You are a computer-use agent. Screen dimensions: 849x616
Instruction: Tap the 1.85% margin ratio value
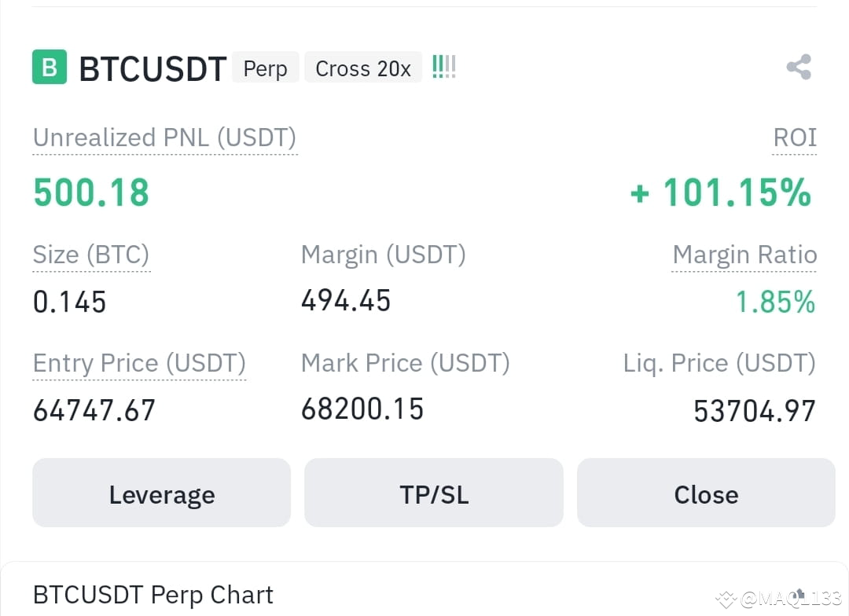[x=775, y=302]
